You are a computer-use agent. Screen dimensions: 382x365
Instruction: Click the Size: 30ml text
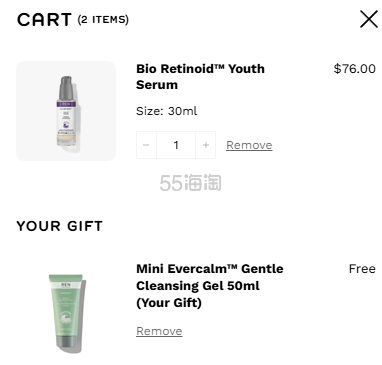tap(166, 111)
